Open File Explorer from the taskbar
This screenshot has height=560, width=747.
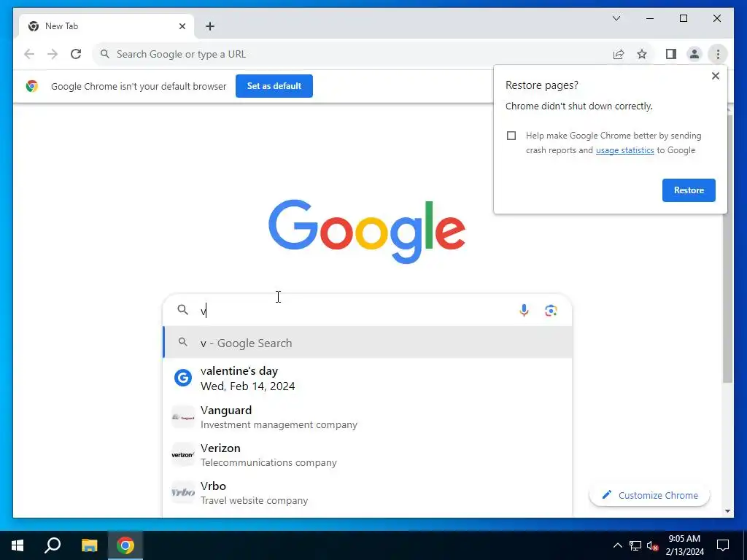[x=89, y=545]
